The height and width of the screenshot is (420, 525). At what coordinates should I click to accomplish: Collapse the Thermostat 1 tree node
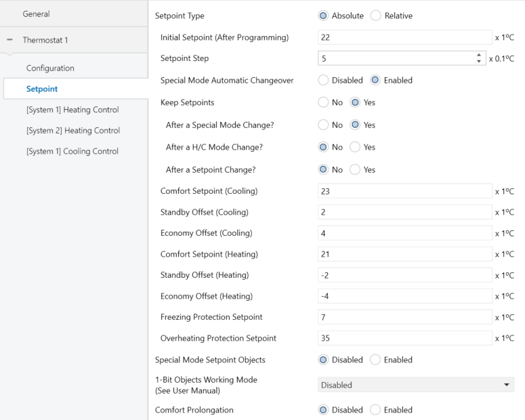[x=9, y=40]
